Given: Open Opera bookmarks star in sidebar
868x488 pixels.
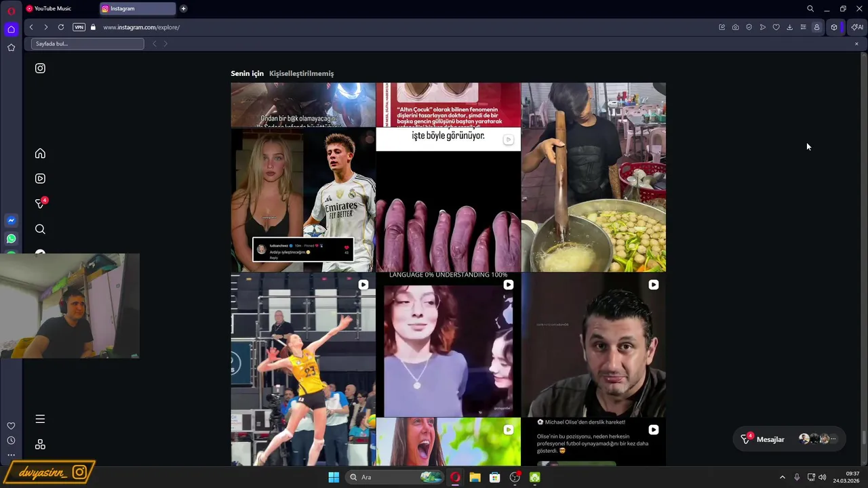Looking at the screenshot, I should pos(11,47).
